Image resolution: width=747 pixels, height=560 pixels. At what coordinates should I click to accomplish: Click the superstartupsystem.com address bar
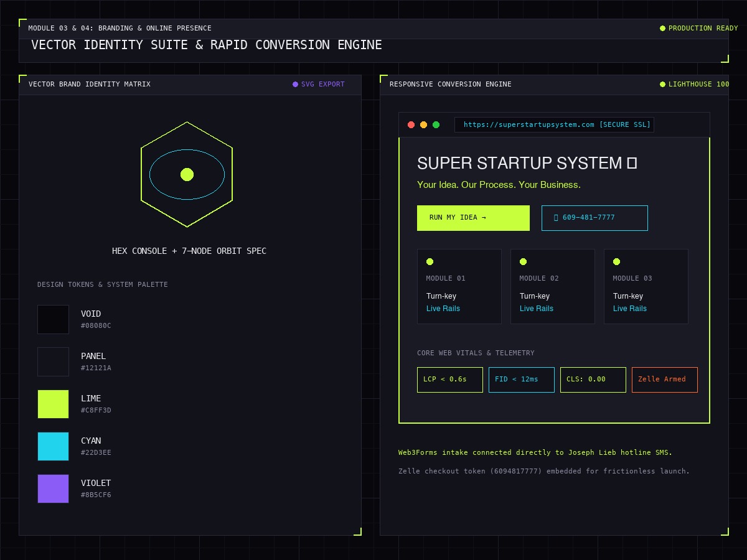[x=554, y=124]
